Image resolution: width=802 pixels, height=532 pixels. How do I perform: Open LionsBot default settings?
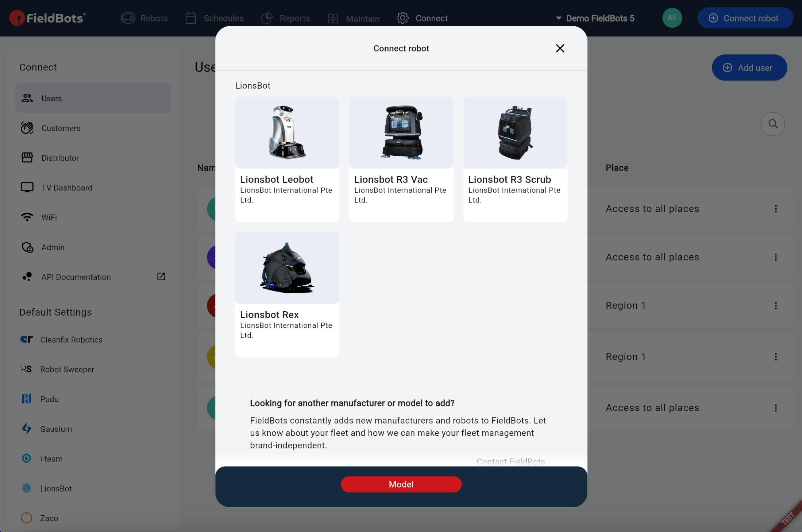click(x=93, y=488)
